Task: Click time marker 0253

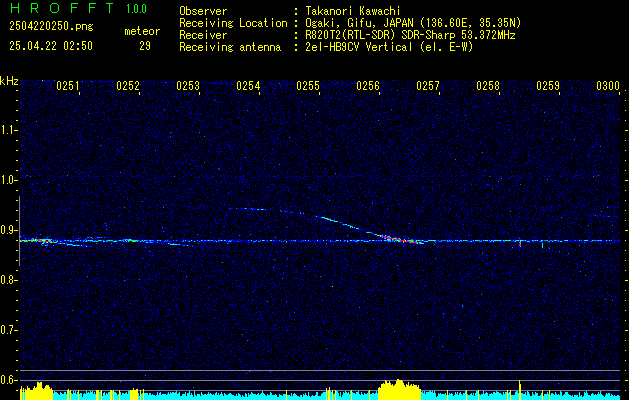Action: click(188, 86)
